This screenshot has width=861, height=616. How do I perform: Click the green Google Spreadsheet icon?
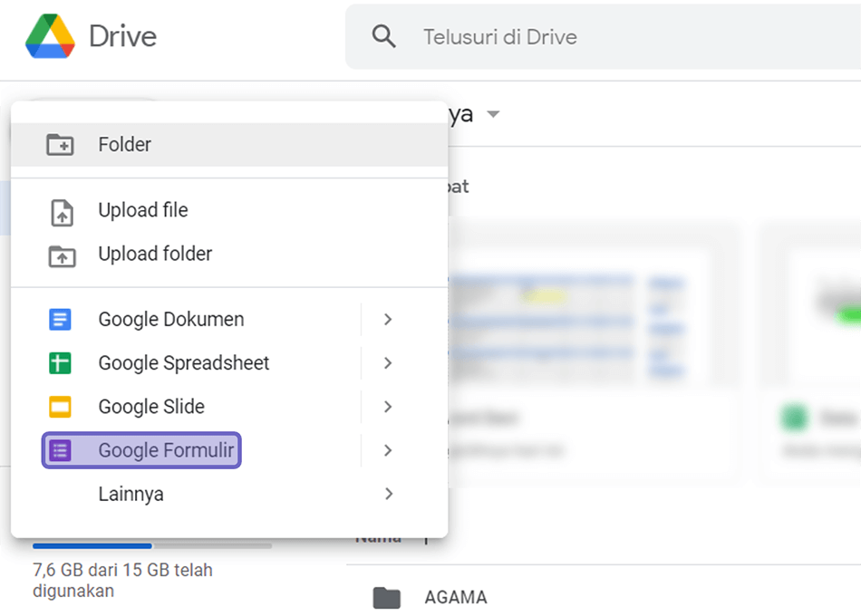point(60,363)
